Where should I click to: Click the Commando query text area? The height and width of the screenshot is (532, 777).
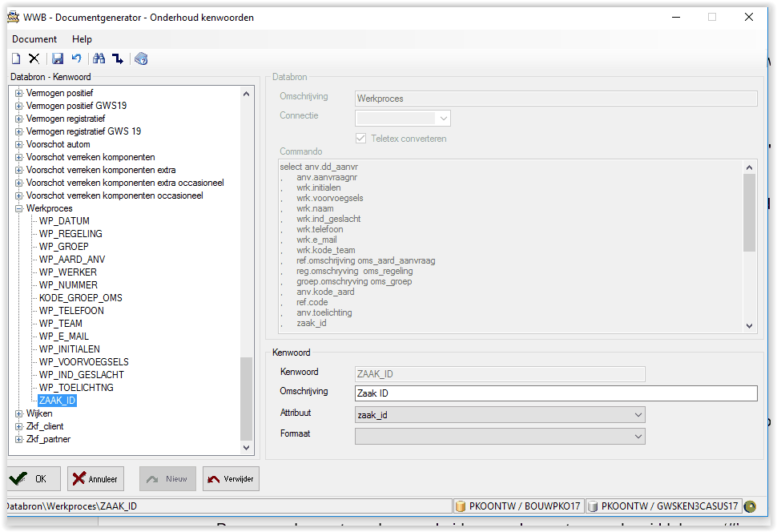pos(510,247)
